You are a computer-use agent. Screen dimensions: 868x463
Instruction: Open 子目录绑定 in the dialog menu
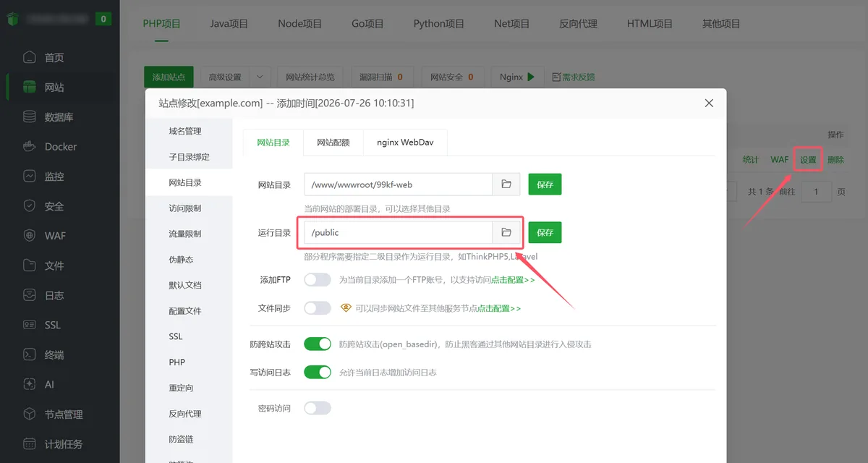click(189, 157)
